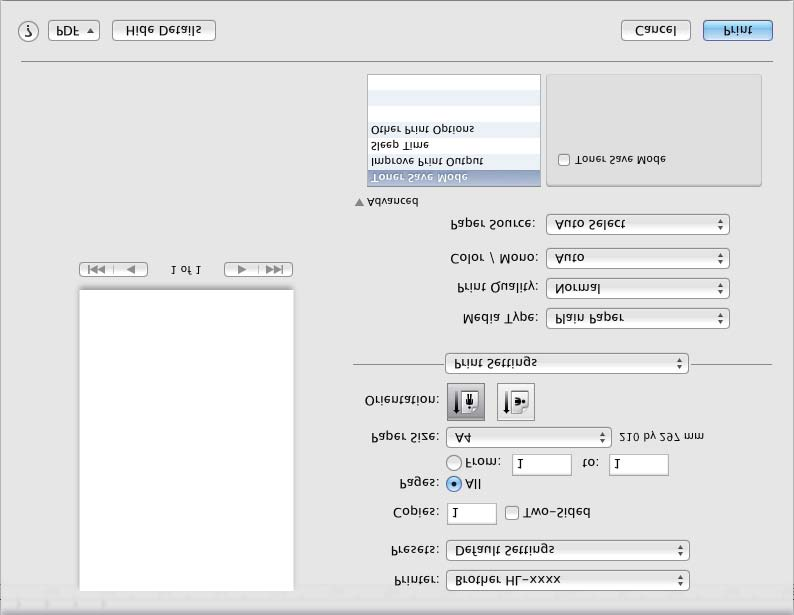794x615 pixels.
Task: Select Toner Save Mode in list
Action: pos(454,178)
